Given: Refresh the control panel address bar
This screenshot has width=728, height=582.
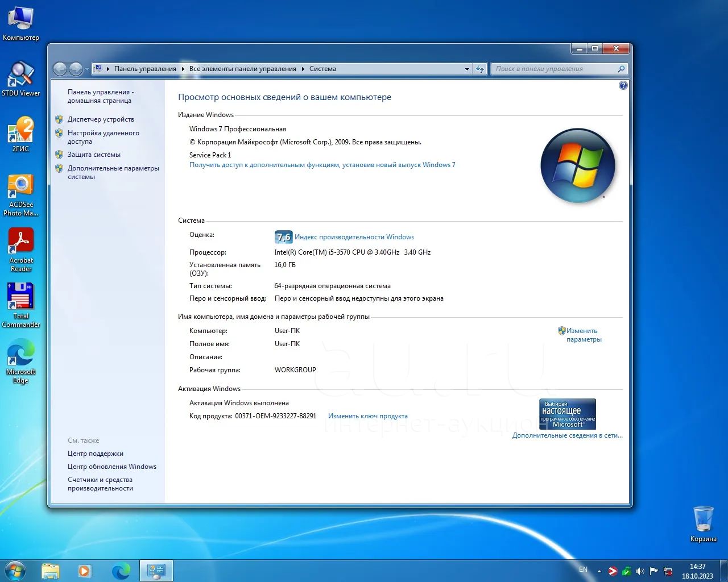Looking at the screenshot, I should pyautogui.click(x=481, y=69).
